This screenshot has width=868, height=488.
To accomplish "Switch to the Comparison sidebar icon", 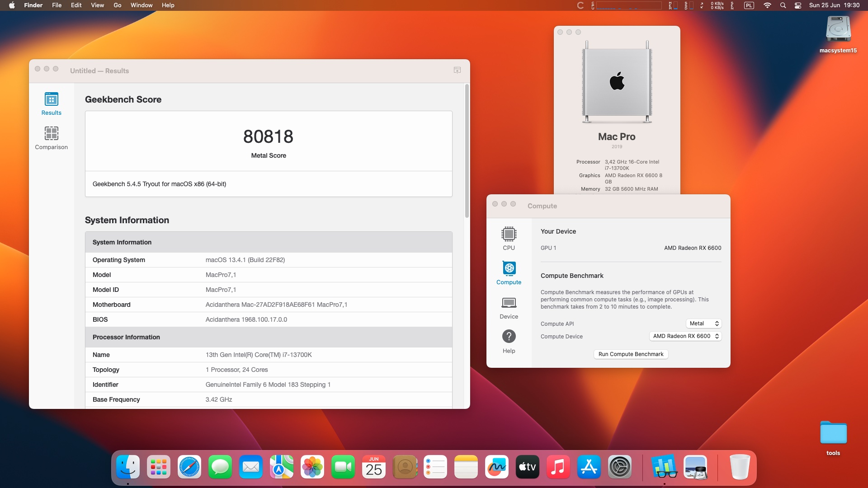I will pyautogui.click(x=51, y=138).
